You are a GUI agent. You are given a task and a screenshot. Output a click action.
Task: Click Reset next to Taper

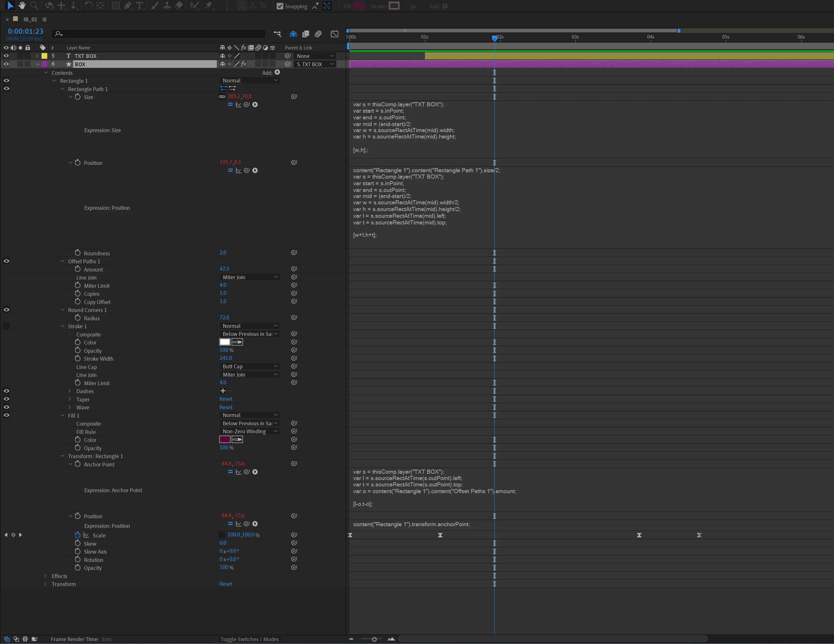(226, 399)
